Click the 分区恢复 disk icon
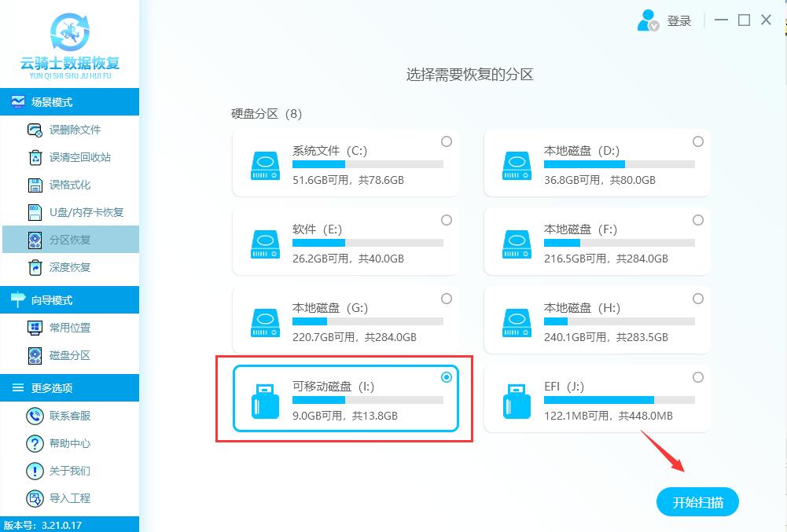The height and width of the screenshot is (532, 787). click(x=35, y=240)
